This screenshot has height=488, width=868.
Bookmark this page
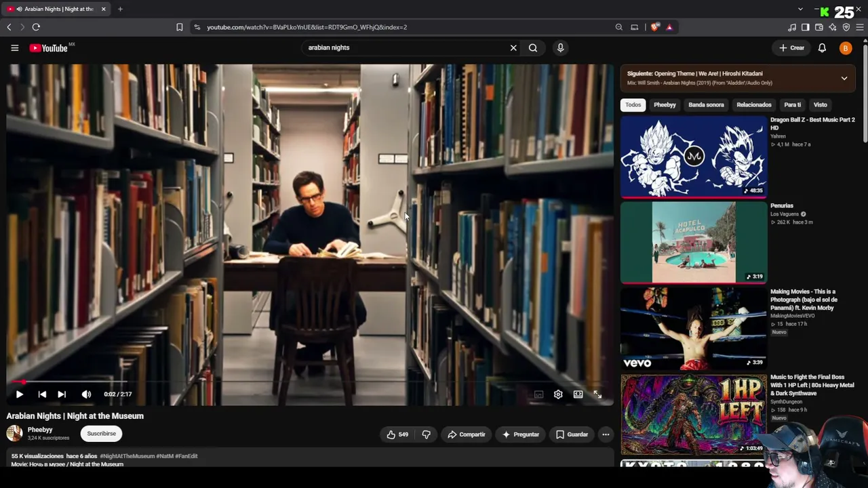(x=179, y=27)
